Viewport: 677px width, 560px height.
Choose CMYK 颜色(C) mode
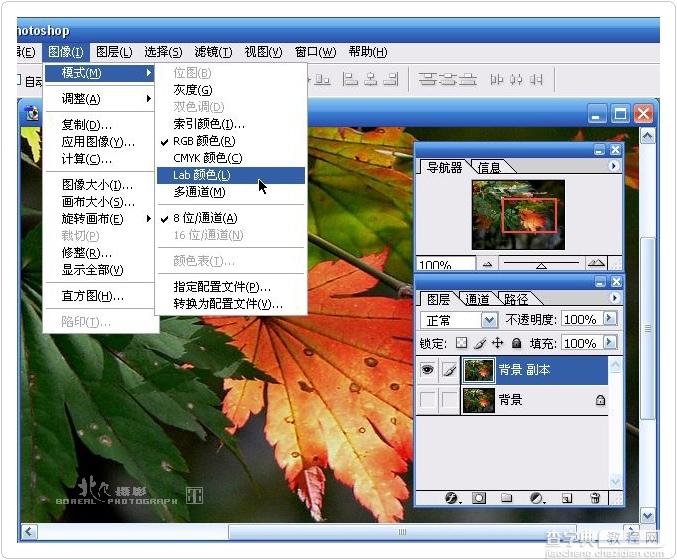pyautogui.click(x=231, y=158)
